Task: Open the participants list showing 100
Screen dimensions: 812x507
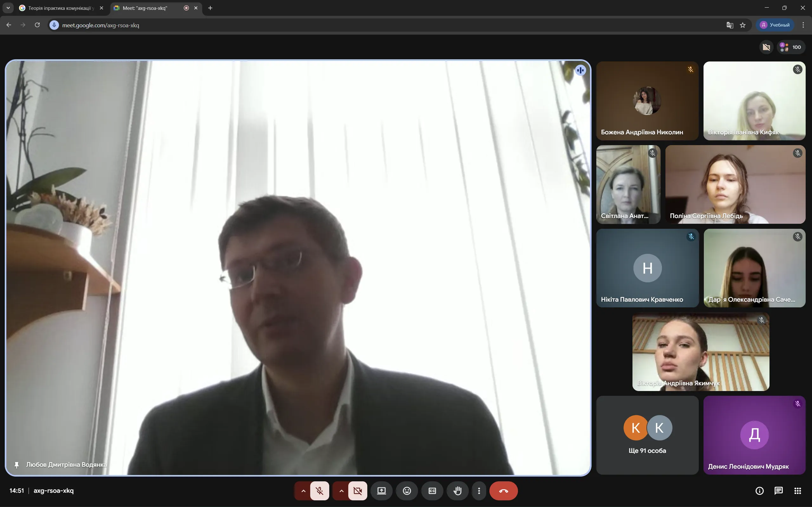Action: (791, 47)
